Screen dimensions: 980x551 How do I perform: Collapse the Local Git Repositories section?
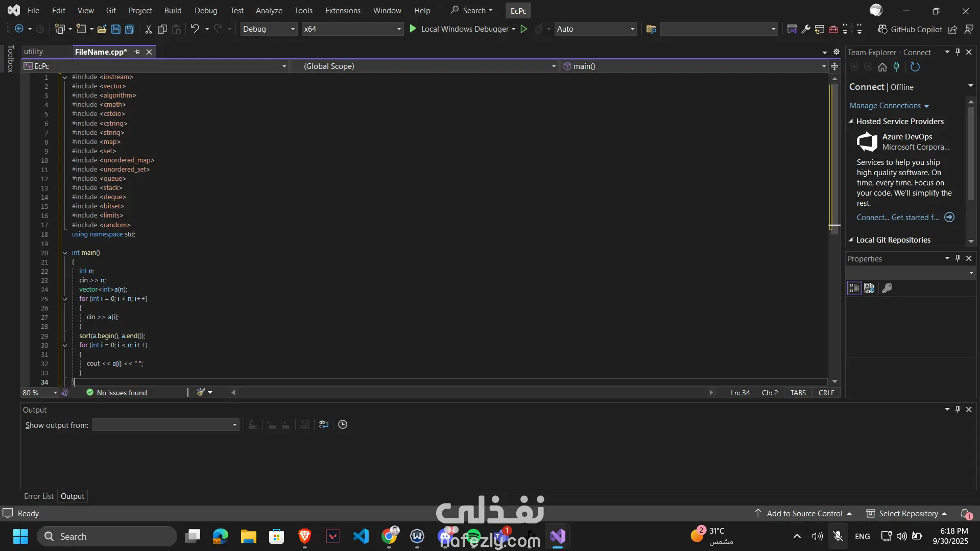coord(851,240)
